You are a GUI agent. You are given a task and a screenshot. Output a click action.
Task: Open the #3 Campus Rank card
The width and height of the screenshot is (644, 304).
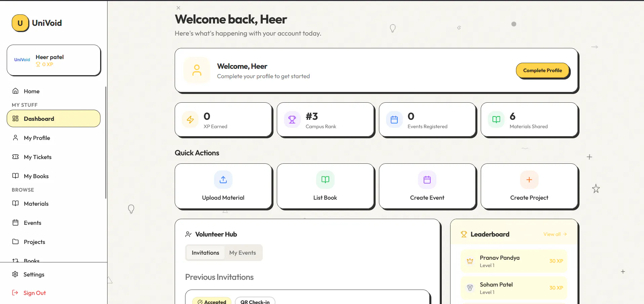click(x=326, y=120)
